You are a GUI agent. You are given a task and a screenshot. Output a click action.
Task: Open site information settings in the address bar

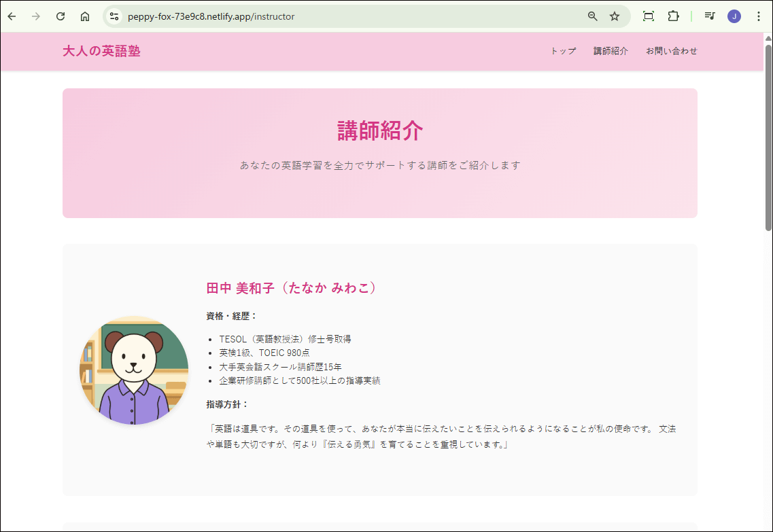tap(114, 16)
